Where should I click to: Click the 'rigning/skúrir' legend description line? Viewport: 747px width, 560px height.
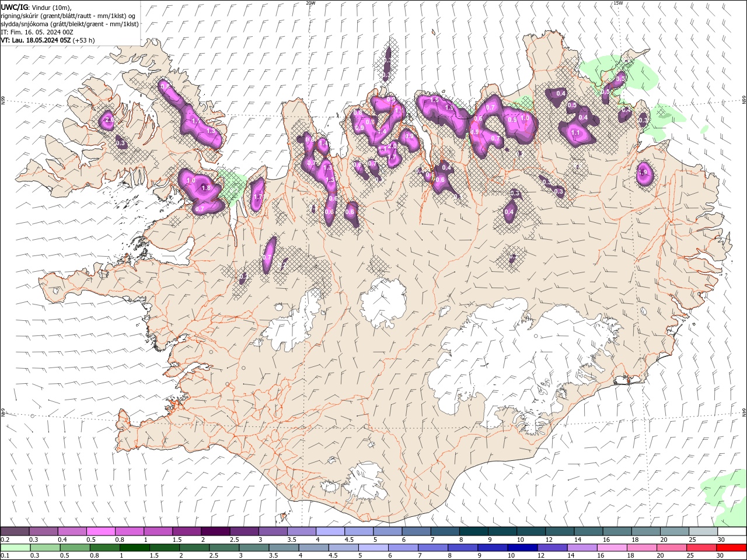pos(68,16)
